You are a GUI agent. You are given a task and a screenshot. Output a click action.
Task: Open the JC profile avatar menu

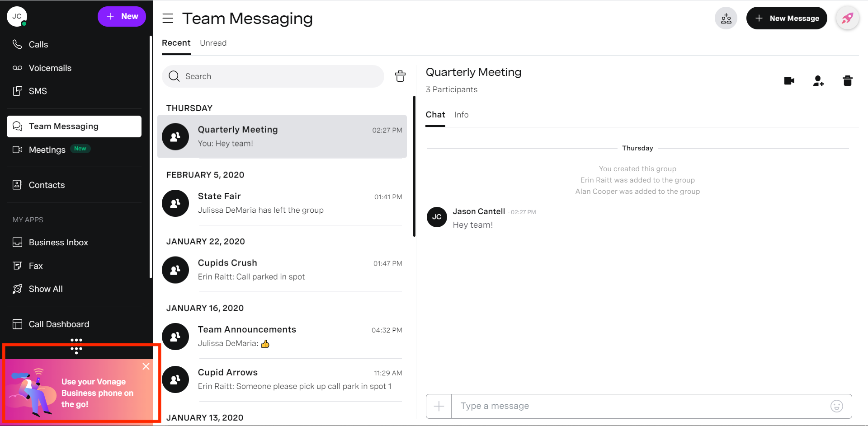click(x=17, y=17)
